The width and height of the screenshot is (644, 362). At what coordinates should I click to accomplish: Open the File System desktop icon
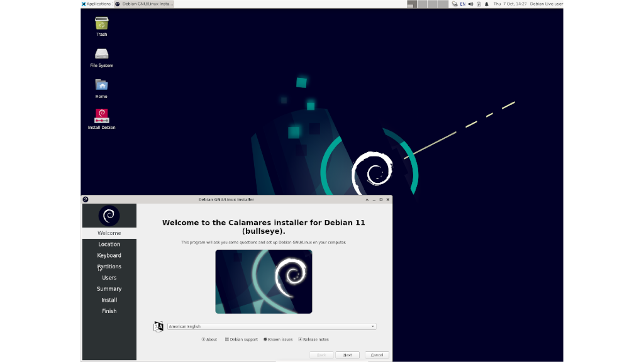click(101, 57)
